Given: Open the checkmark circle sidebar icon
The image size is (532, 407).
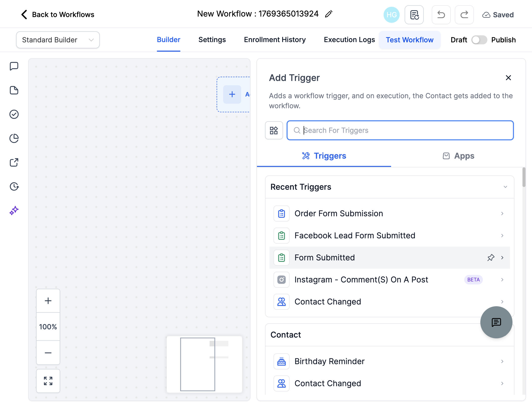Looking at the screenshot, I should tap(14, 114).
